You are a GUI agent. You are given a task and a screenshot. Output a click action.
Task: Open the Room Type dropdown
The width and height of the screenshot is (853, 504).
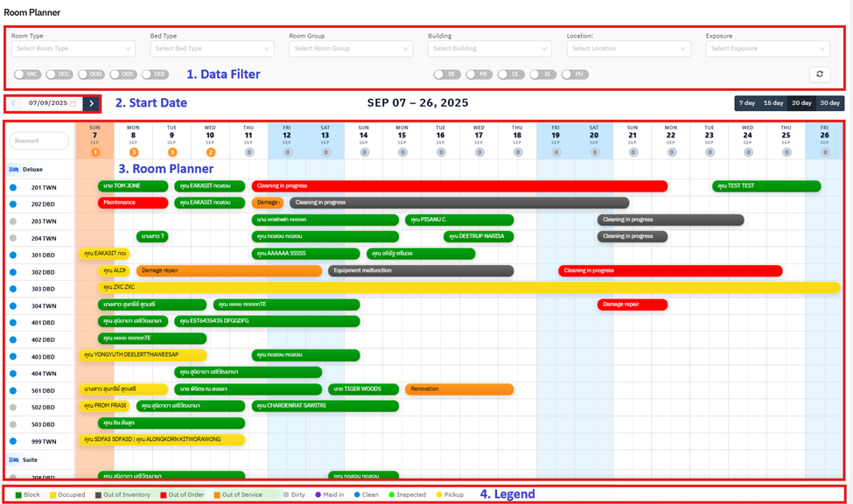coord(73,49)
